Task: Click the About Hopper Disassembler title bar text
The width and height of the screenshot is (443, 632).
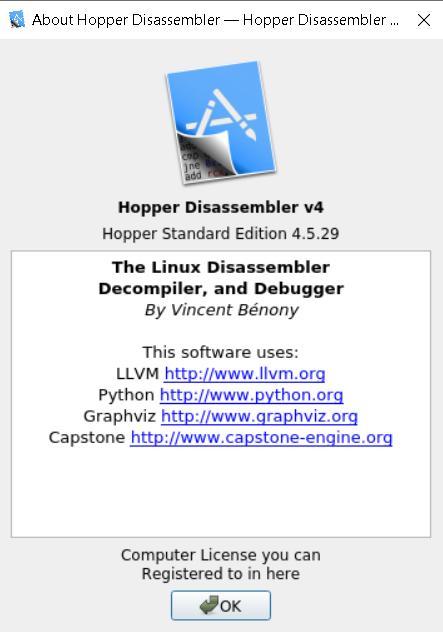Action: (215, 20)
